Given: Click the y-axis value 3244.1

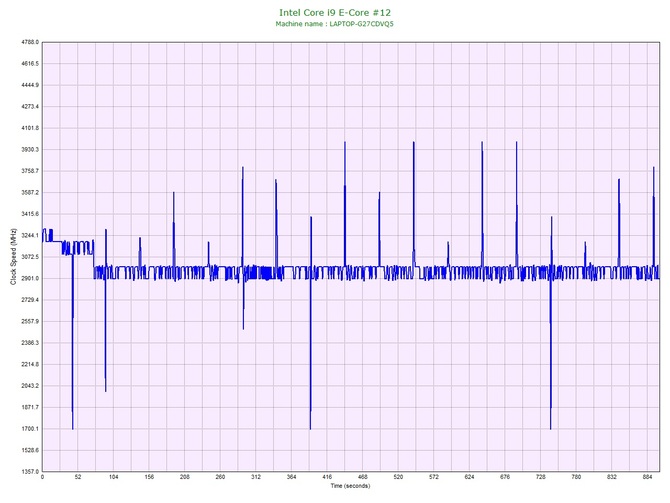Looking at the screenshot, I should 30,235.
